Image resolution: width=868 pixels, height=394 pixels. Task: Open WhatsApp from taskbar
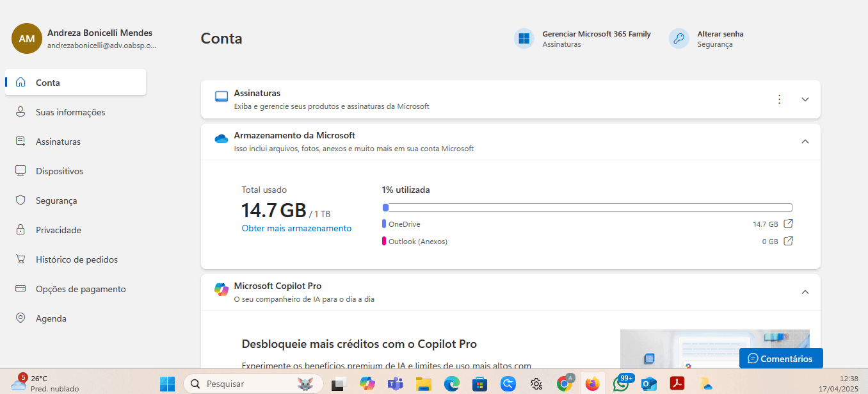[621, 384]
